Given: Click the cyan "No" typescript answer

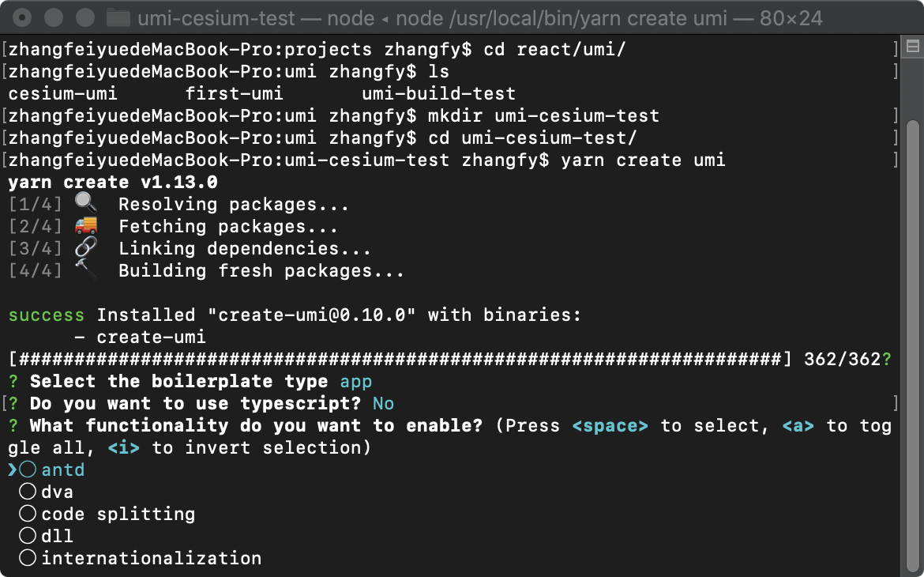Looking at the screenshot, I should pos(383,404).
